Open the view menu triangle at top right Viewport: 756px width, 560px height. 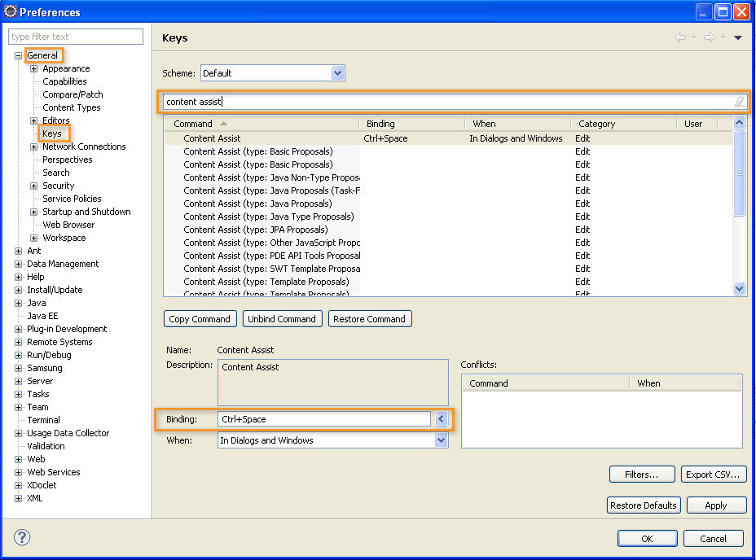pyautogui.click(x=738, y=36)
